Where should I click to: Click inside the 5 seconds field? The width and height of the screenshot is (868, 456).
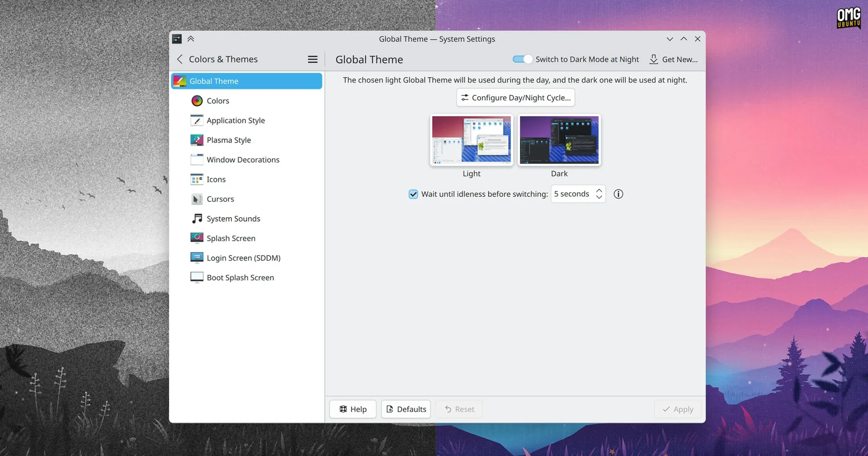point(571,194)
